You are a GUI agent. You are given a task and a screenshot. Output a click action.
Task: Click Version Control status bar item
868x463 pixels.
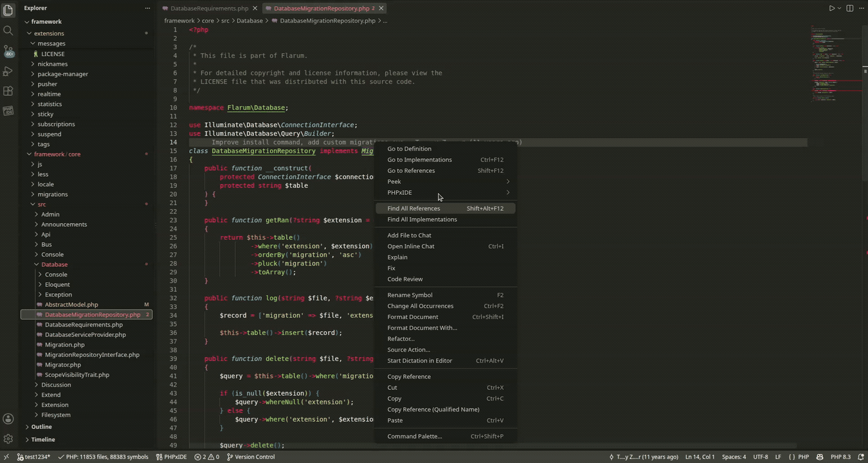tap(251, 457)
